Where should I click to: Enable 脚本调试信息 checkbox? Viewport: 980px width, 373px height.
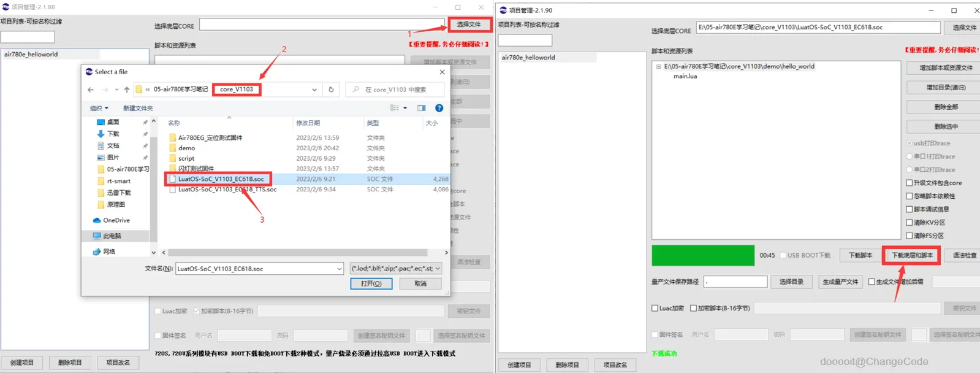coord(910,209)
